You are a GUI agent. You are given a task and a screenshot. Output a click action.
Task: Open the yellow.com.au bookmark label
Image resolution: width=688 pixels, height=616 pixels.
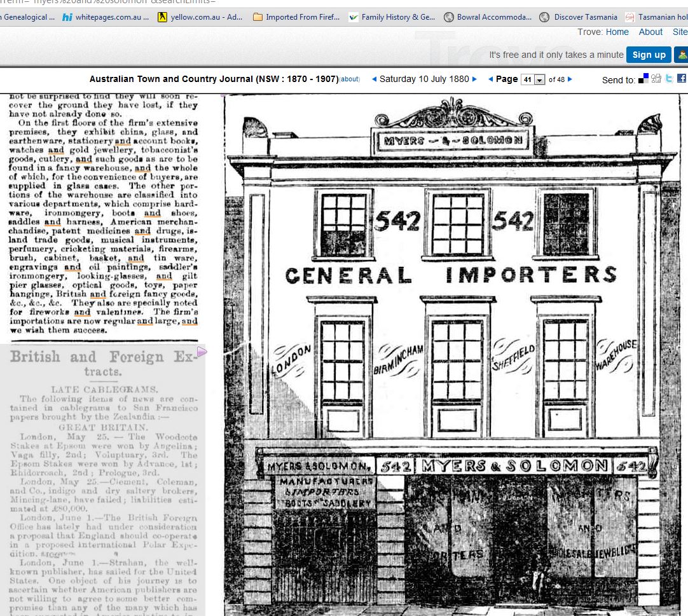pyautogui.click(x=206, y=17)
